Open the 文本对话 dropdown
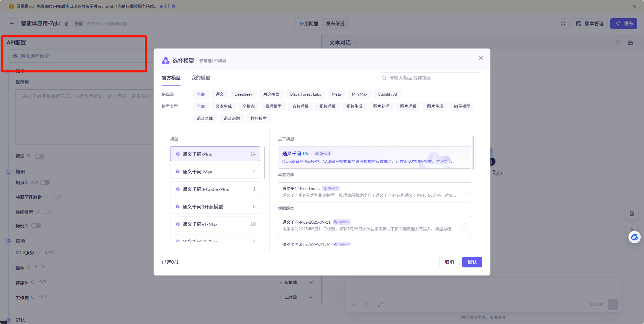Image resolution: width=644 pixels, height=324 pixels. [344, 42]
